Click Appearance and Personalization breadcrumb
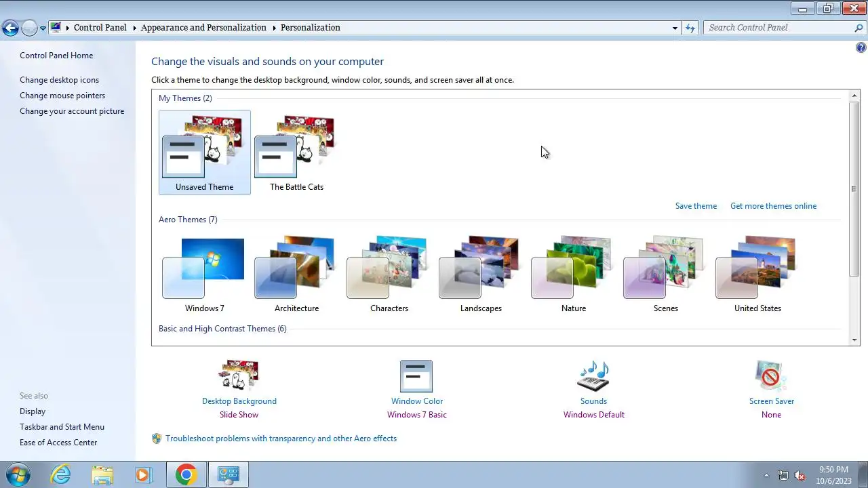Viewport: 868px width, 488px height. click(203, 28)
